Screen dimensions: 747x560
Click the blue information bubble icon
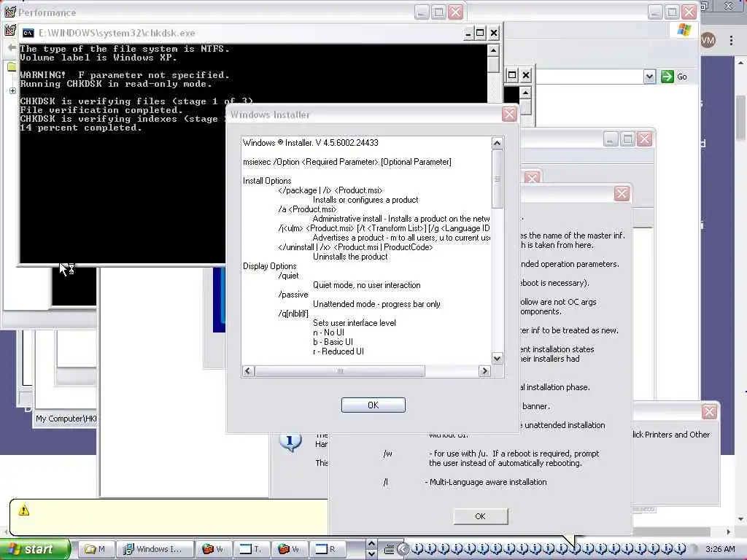pos(290,442)
